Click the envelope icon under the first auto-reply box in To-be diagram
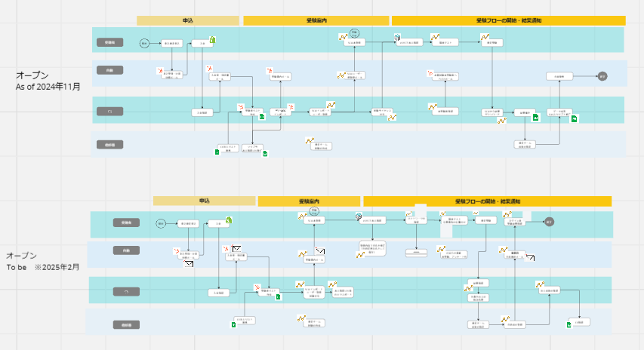 189,264
